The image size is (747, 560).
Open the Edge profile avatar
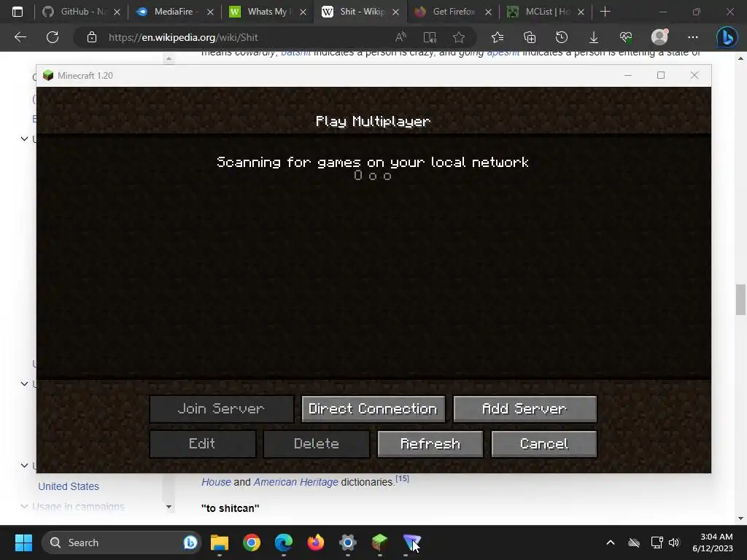click(x=659, y=37)
